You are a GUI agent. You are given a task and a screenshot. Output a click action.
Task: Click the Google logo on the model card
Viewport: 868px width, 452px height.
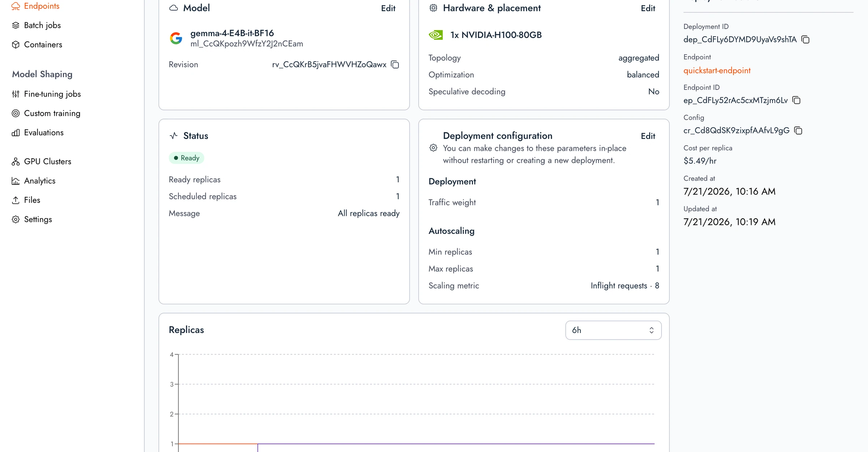point(176,38)
